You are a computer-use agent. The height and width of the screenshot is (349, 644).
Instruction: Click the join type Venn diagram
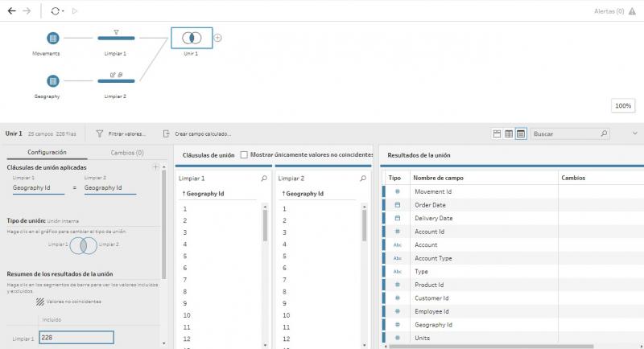(x=84, y=245)
